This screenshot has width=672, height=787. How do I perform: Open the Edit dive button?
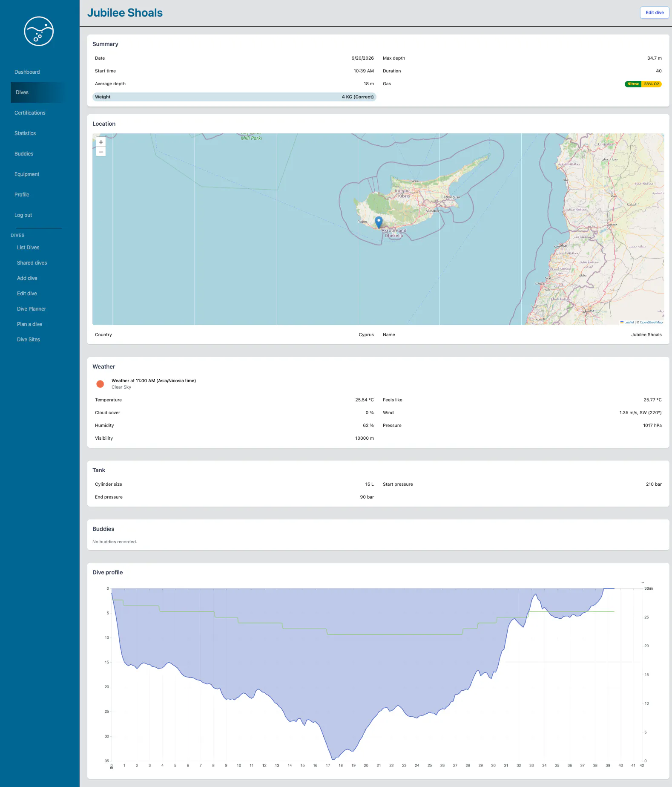click(x=655, y=13)
